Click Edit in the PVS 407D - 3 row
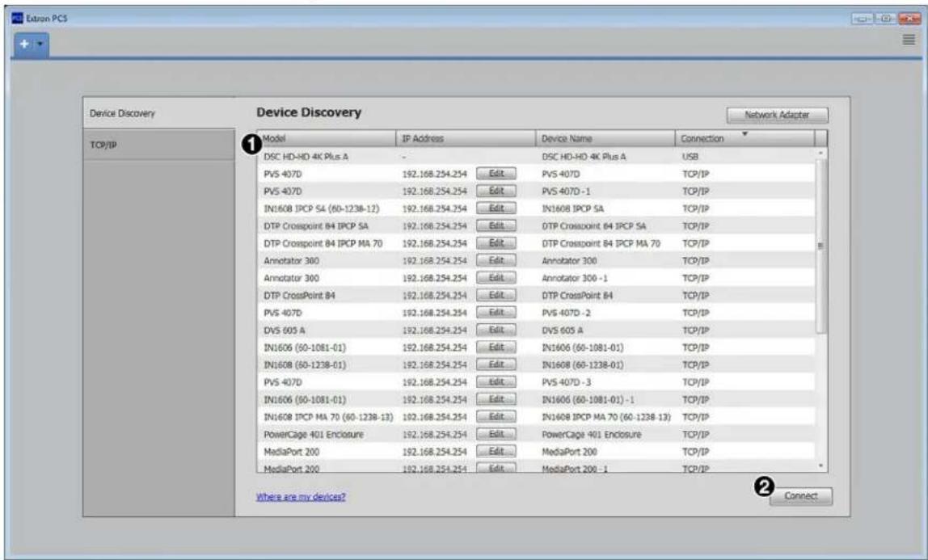Image resolution: width=928 pixels, height=560 pixels. pyautogui.click(x=496, y=382)
